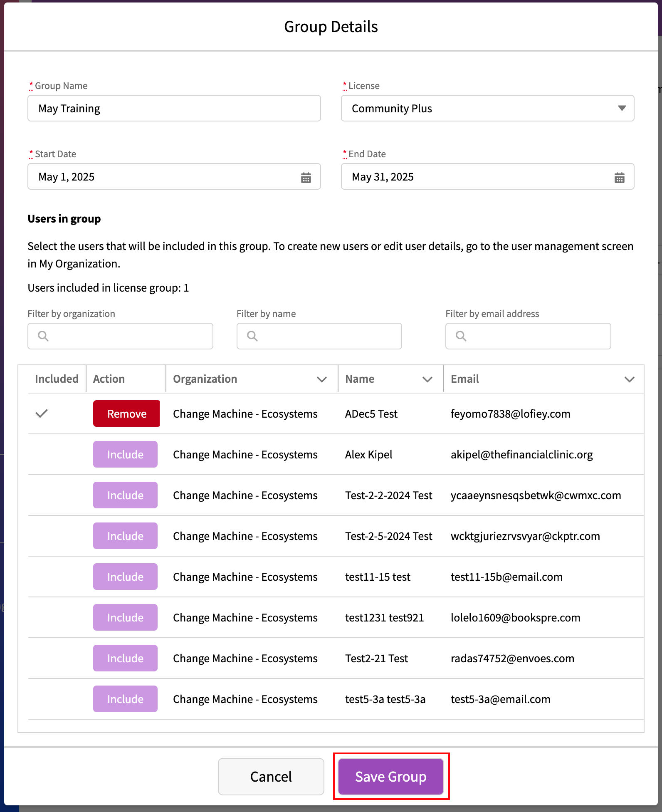662x812 pixels.
Task: Click the search icon in email filter
Action: click(461, 336)
